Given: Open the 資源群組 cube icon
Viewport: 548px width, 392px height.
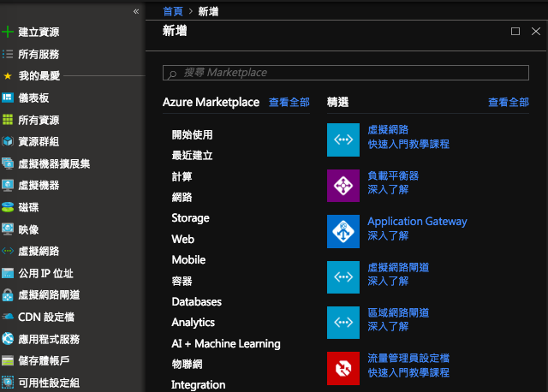Looking at the screenshot, I should click(x=8, y=141).
